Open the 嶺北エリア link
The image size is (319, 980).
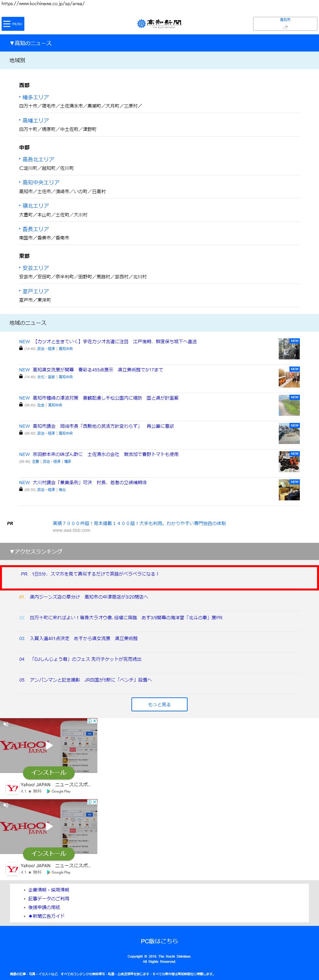coord(35,205)
